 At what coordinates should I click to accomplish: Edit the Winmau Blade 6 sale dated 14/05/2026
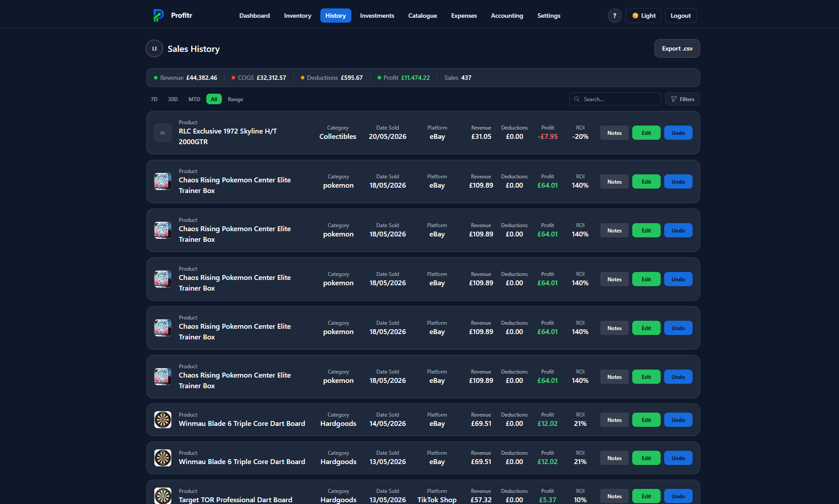click(x=646, y=420)
